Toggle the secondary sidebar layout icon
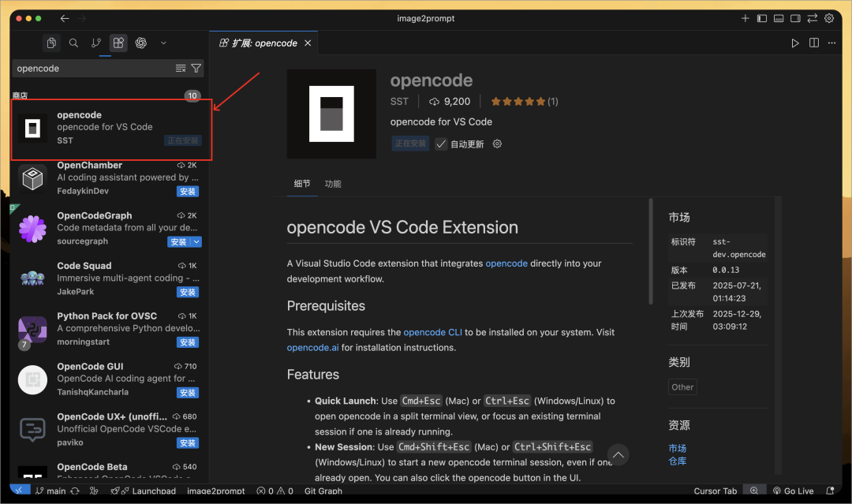Image resolution: width=852 pixels, height=504 pixels. coord(795,18)
